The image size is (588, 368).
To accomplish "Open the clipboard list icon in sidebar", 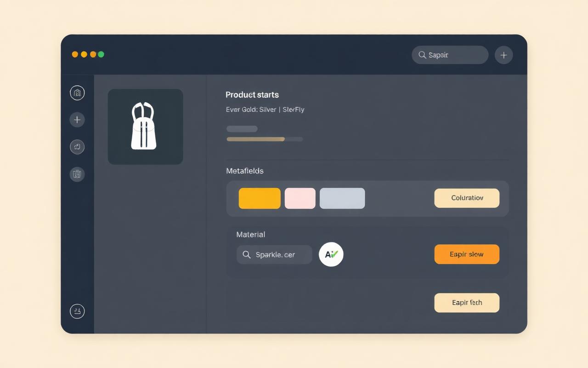I will point(77,174).
